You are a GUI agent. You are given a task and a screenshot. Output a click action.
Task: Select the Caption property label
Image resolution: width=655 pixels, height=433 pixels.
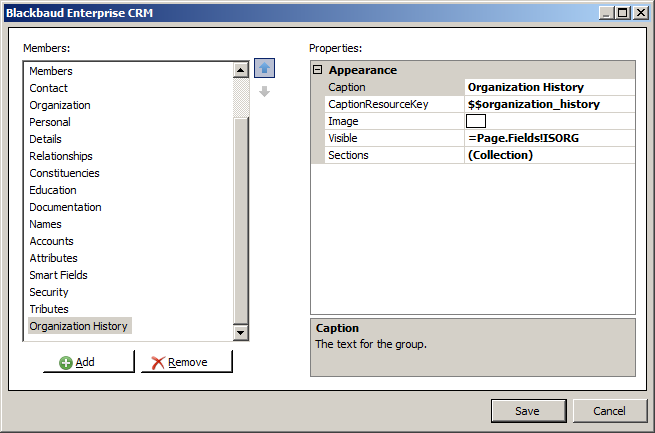click(394, 87)
